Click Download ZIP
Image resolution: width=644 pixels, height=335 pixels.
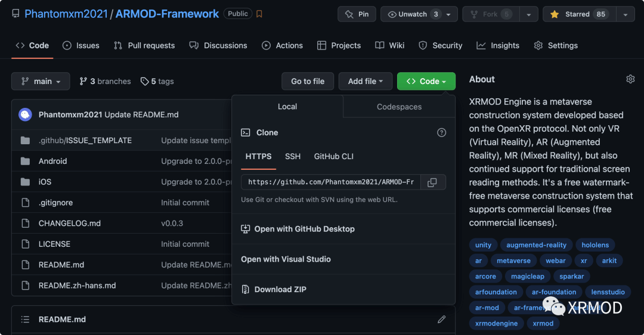[x=280, y=290]
